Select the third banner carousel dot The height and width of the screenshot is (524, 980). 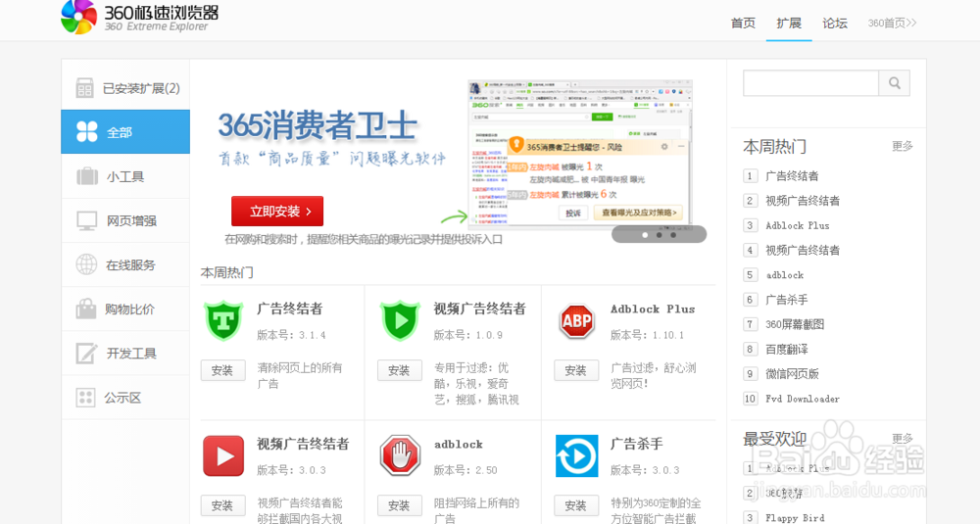pos(673,235)
